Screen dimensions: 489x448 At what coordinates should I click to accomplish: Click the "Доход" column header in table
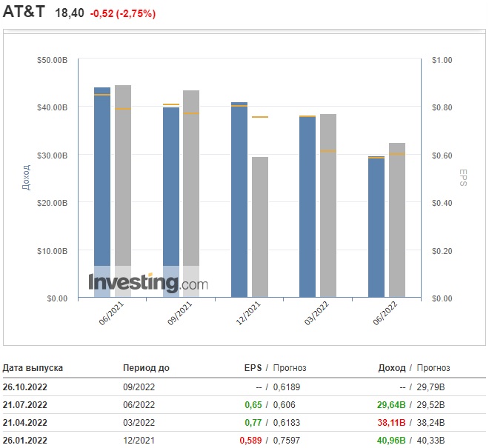392,368
